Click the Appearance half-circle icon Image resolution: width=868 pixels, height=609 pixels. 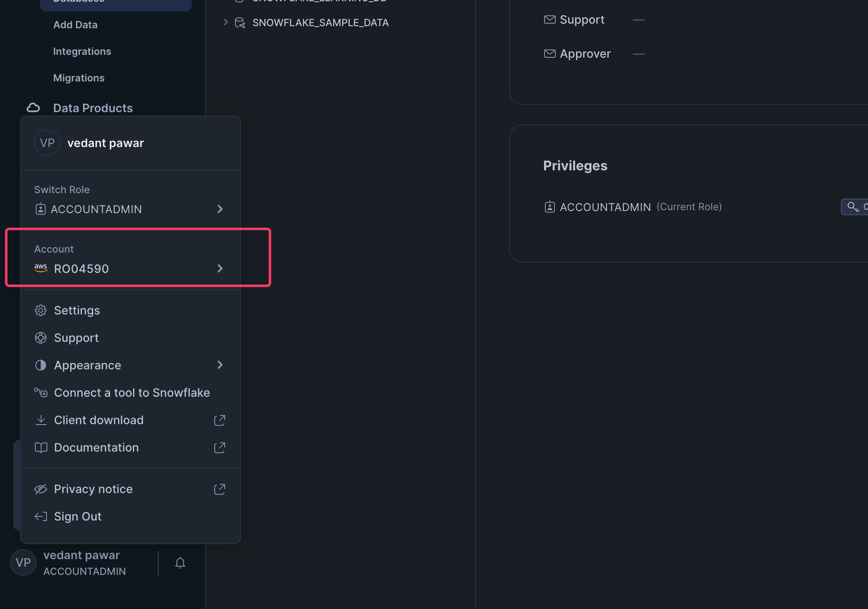pos(41,365)
